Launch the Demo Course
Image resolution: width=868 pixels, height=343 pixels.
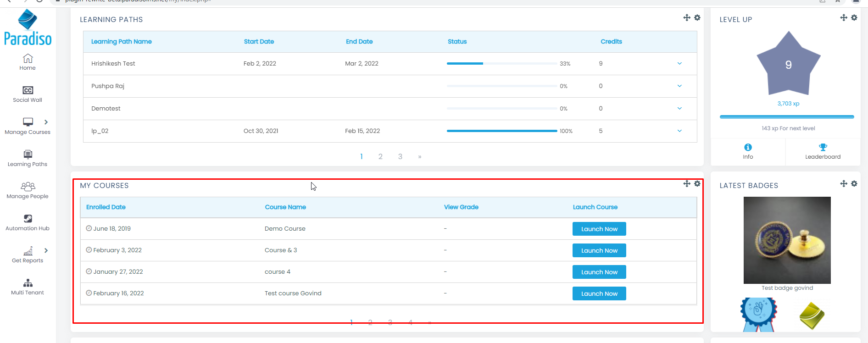599,229
